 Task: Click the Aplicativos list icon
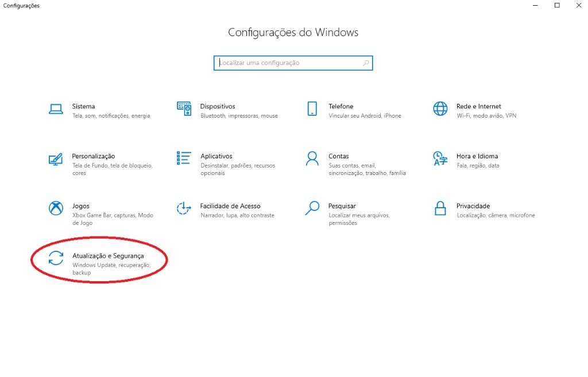click(184, 158)
